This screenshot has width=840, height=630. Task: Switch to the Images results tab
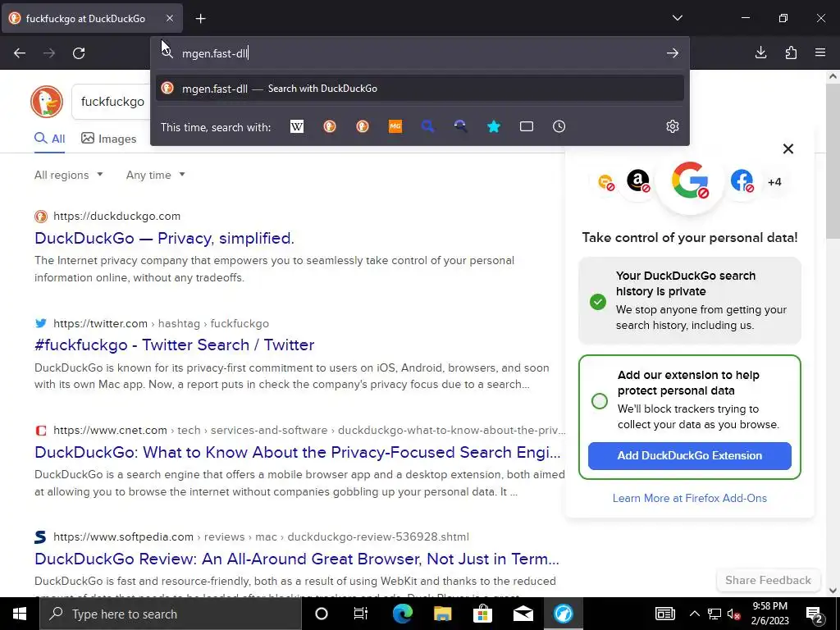coord(109,139)
